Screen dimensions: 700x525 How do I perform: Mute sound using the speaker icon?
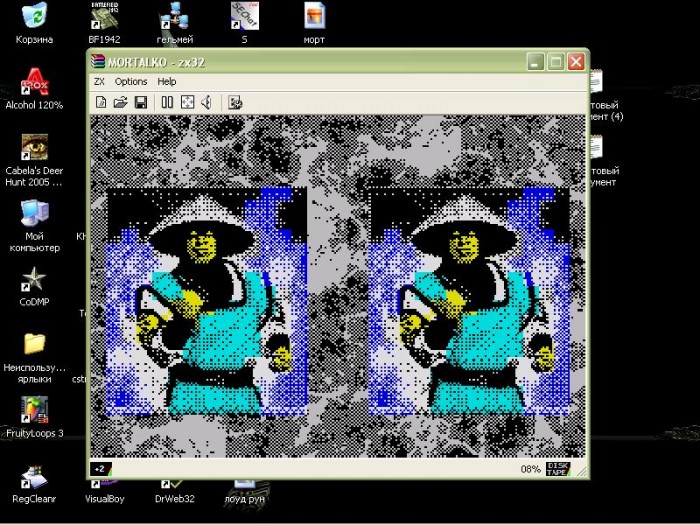206,103
